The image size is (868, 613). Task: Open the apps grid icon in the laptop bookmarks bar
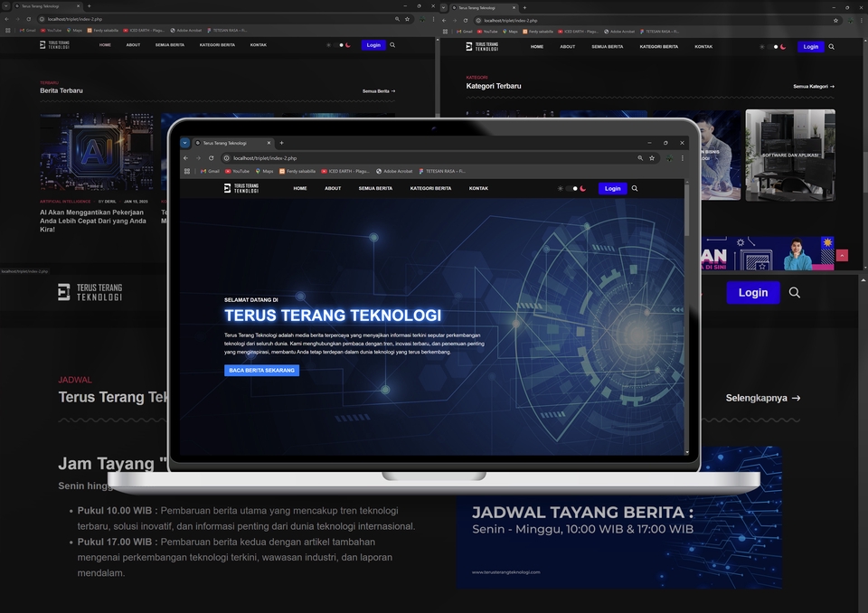[187, 171]
